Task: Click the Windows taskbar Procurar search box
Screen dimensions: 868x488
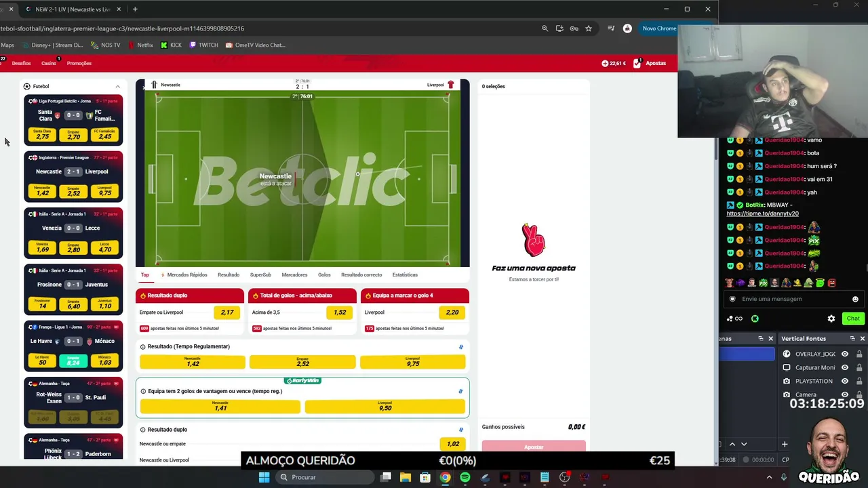Action: coord(324,477)
